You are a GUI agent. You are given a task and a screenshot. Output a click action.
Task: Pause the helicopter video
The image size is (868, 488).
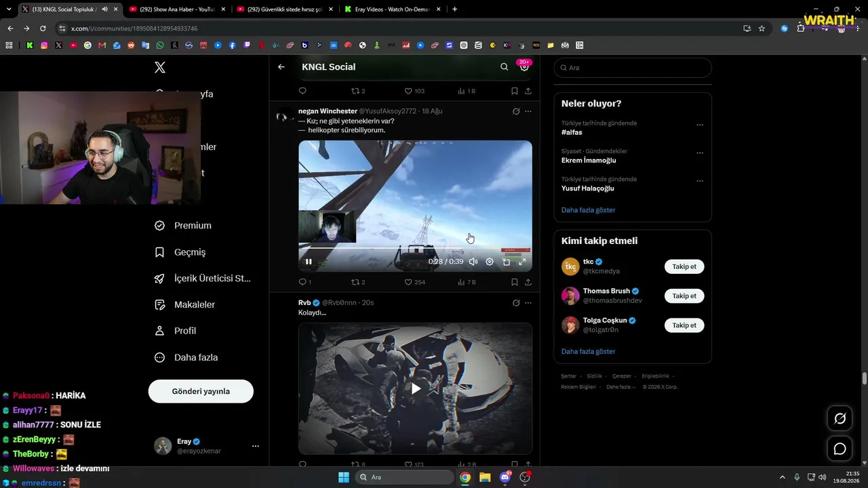pos(309,262)
